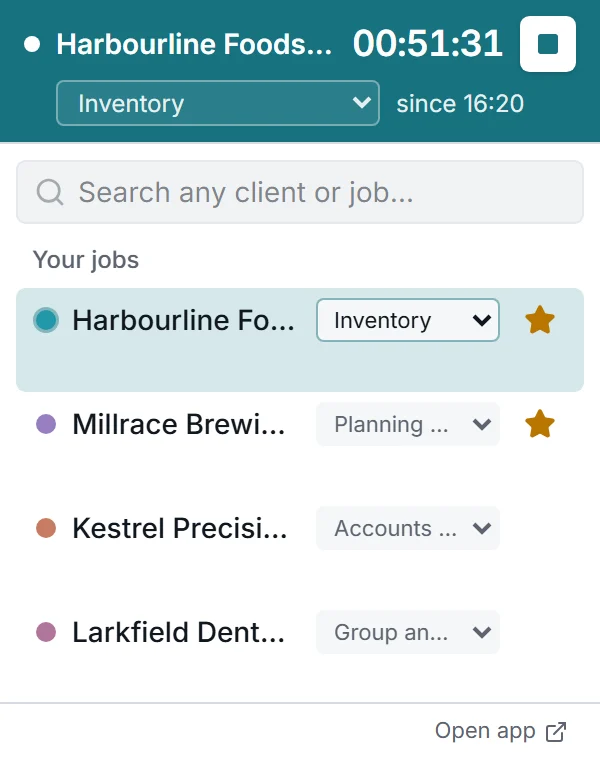Screen dimensions: 600x760
Task: Click Harbourline Foods... title in header
Action: click(x=194, y=44)
